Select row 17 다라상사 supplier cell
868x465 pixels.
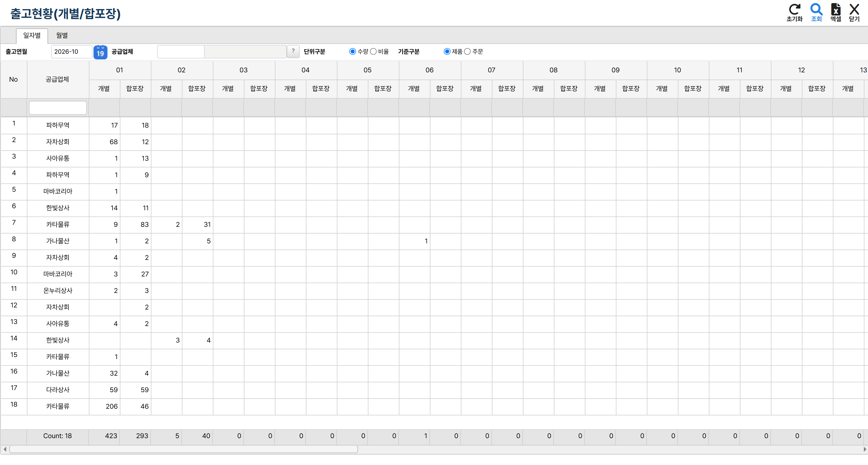point(58,390)
